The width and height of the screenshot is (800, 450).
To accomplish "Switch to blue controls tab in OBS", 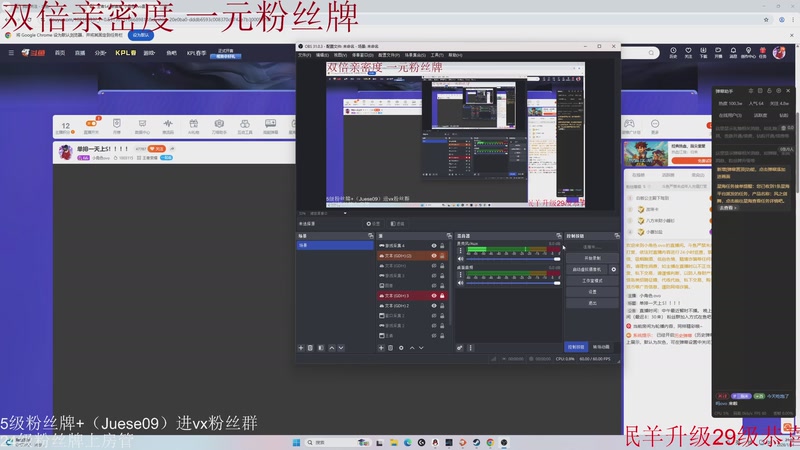I will point(576,347).
